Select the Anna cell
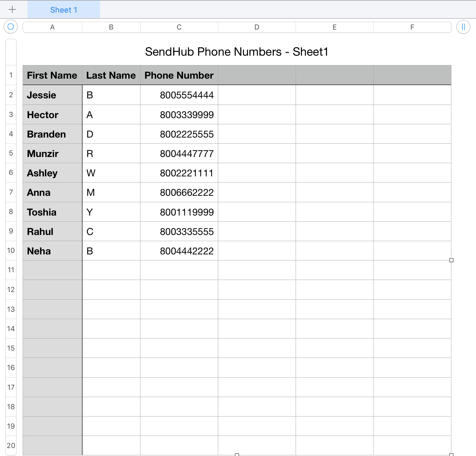Screen dimensions: 476x456 (x=52, y=192)
